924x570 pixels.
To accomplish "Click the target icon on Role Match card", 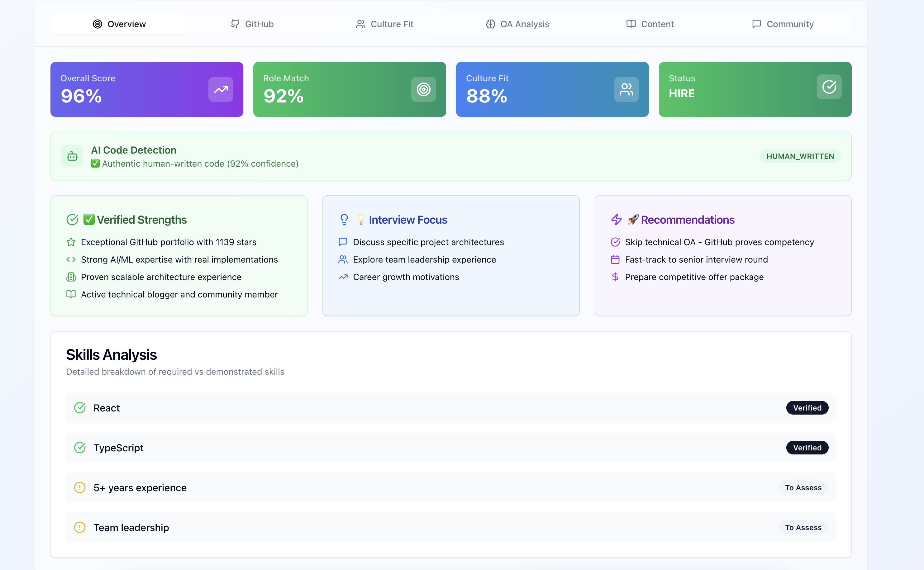I will pyautogui.click(x=423, y=89).
